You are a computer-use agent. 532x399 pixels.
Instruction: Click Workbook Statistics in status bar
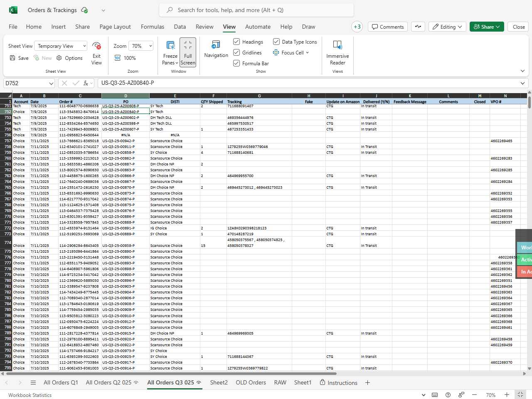click(x=30, y=395)
